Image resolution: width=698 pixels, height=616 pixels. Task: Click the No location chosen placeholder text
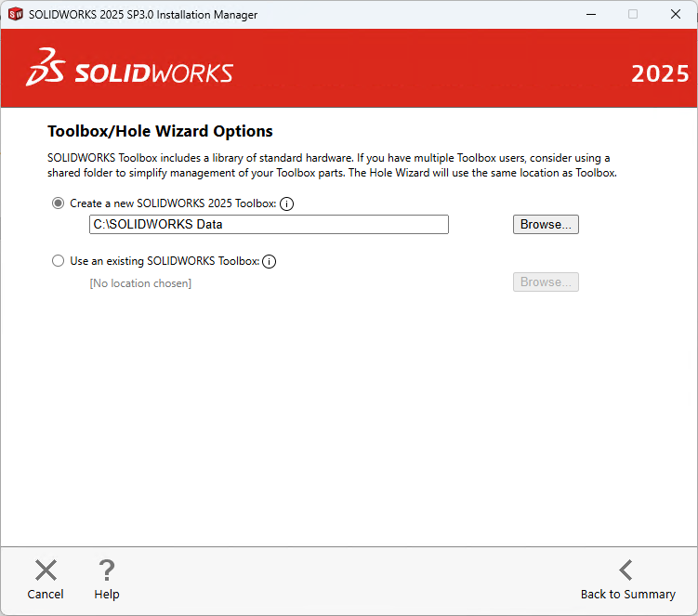pyautogui.click(x=140, y=282)
